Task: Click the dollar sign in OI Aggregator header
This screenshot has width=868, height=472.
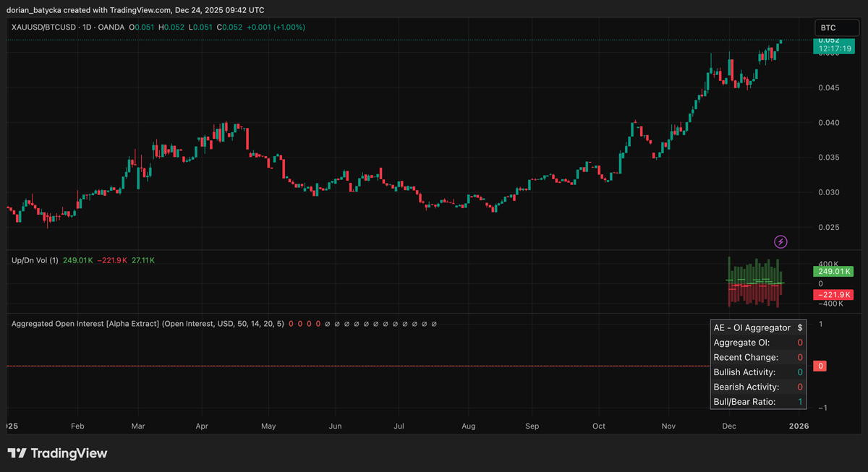Action: coord(799,327)
